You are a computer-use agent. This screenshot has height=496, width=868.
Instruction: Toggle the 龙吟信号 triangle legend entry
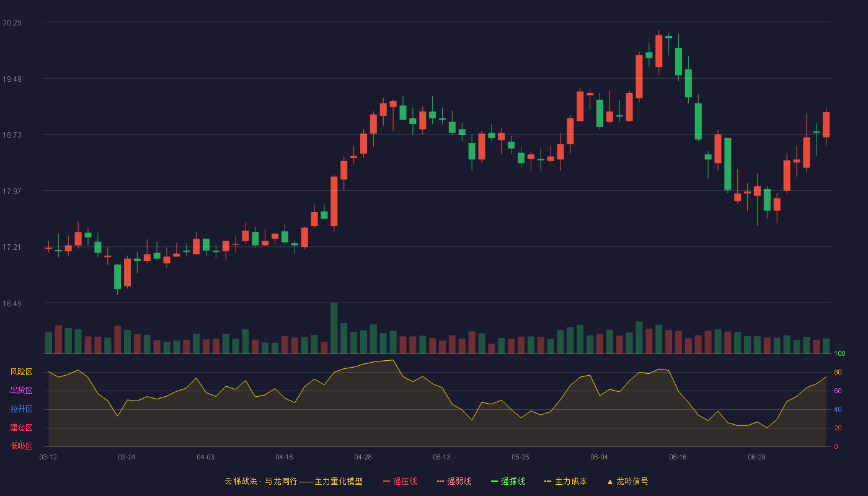(x=627, y=481)
